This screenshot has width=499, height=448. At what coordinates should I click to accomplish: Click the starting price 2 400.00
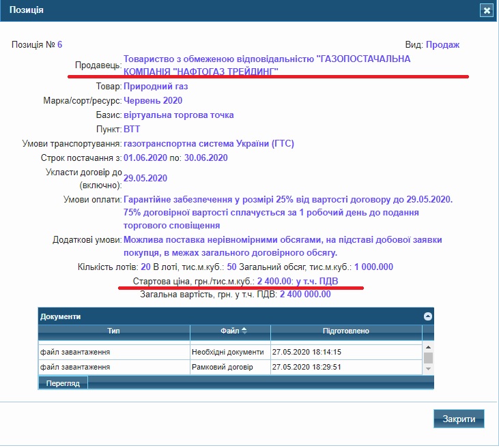pos(274,282)
